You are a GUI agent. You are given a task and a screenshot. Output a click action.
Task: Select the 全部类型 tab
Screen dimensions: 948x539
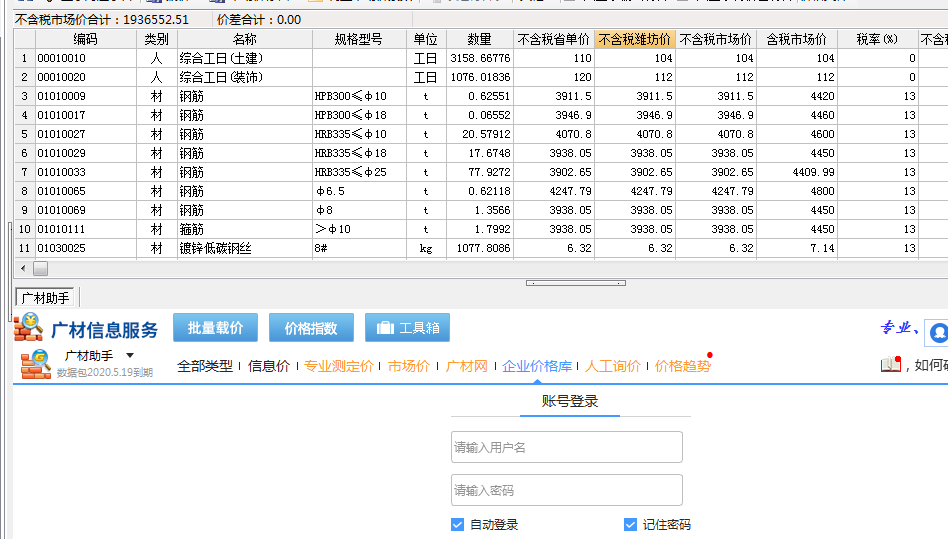tap(205, 366)
